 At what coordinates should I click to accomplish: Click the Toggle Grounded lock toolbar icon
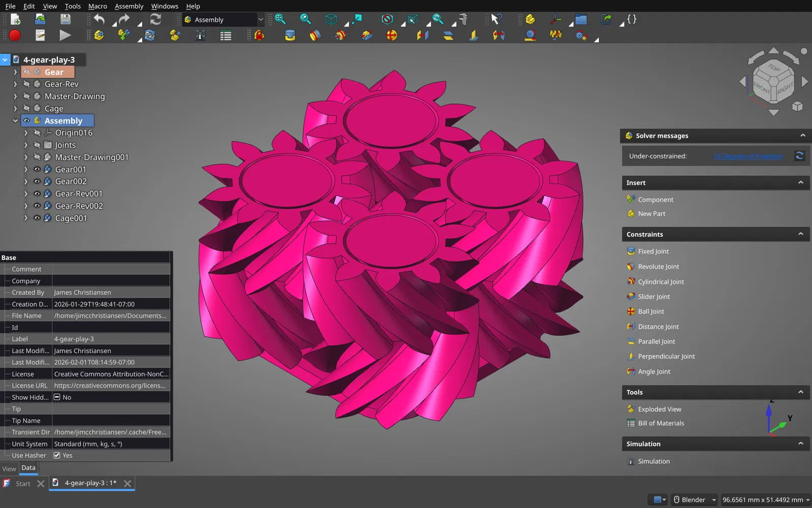pyautogui.click(x=259, y=35)
